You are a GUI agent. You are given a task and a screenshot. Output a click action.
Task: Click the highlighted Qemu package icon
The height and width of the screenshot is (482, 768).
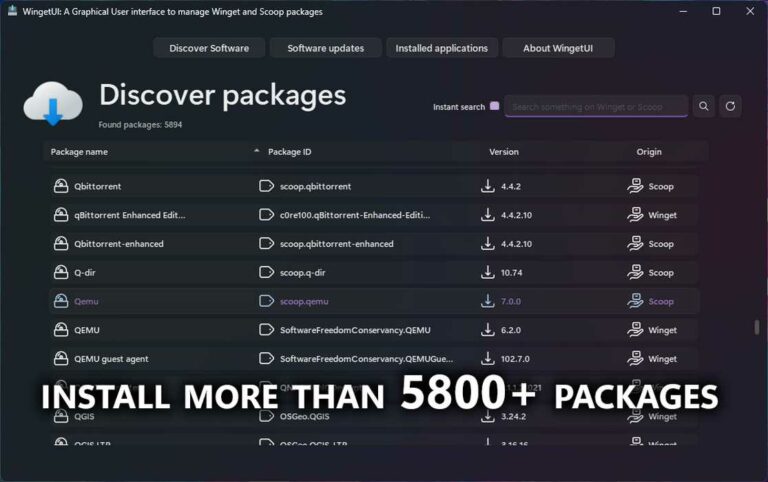[61, 301]
